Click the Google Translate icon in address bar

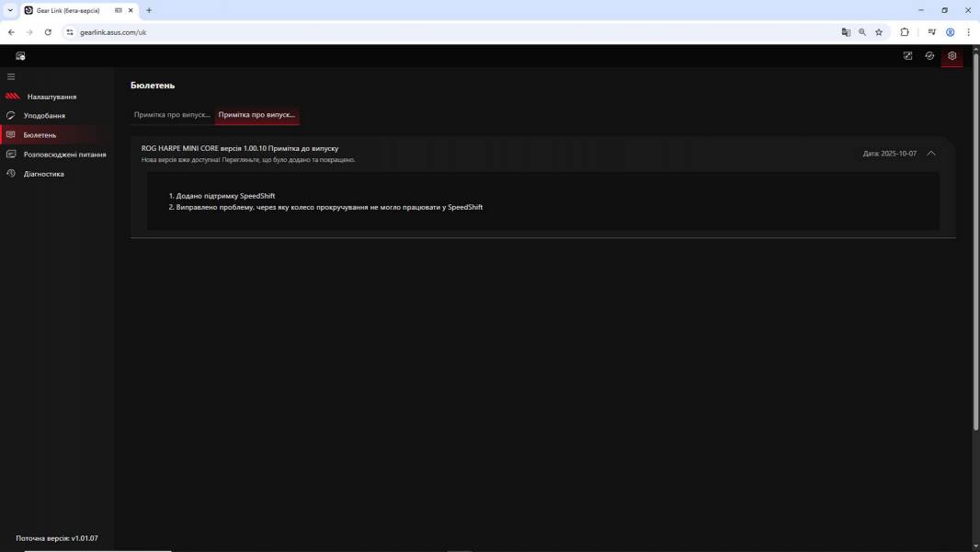(x=846, y=32)
